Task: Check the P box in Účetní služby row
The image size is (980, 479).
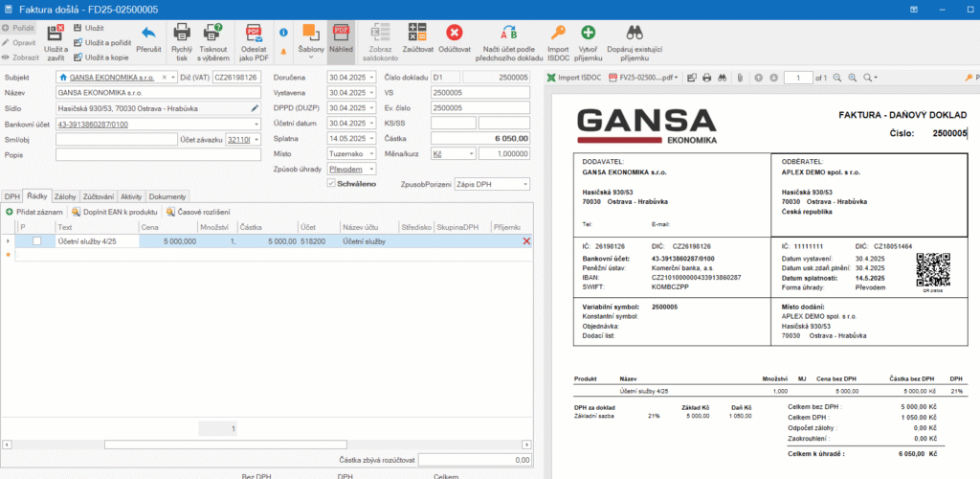Action: click(37, 240)
